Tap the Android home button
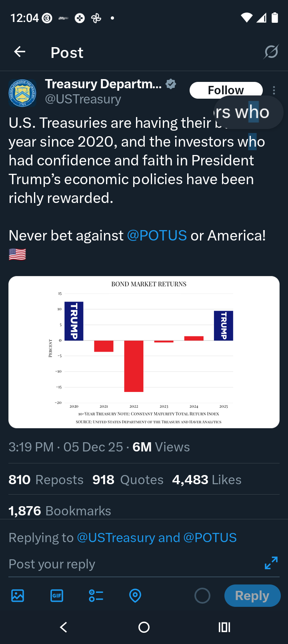 tap(144, 627)
